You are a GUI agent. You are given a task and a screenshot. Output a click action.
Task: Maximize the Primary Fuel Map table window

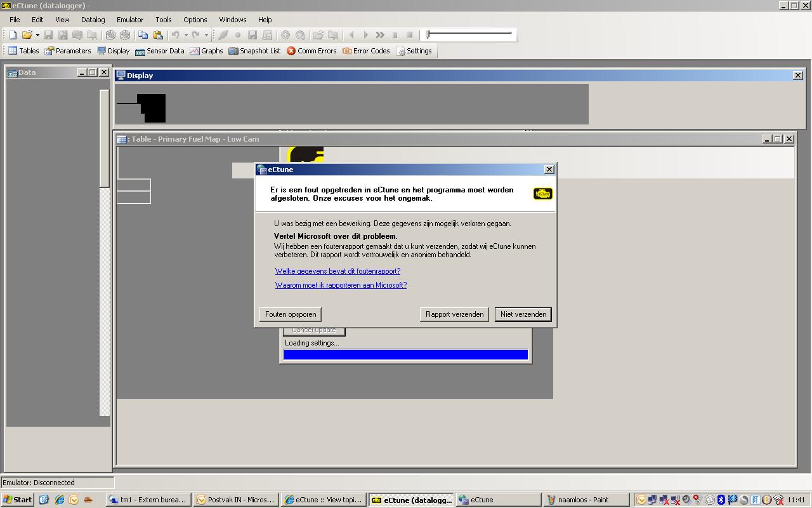point(778,138)
